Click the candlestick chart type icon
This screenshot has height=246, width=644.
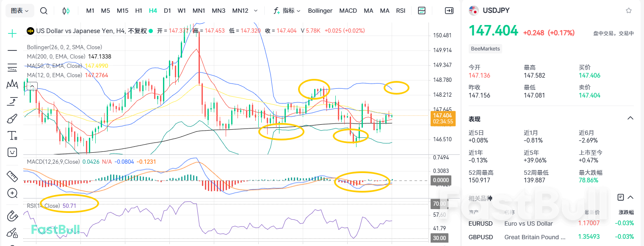click(x=66, y=11)
